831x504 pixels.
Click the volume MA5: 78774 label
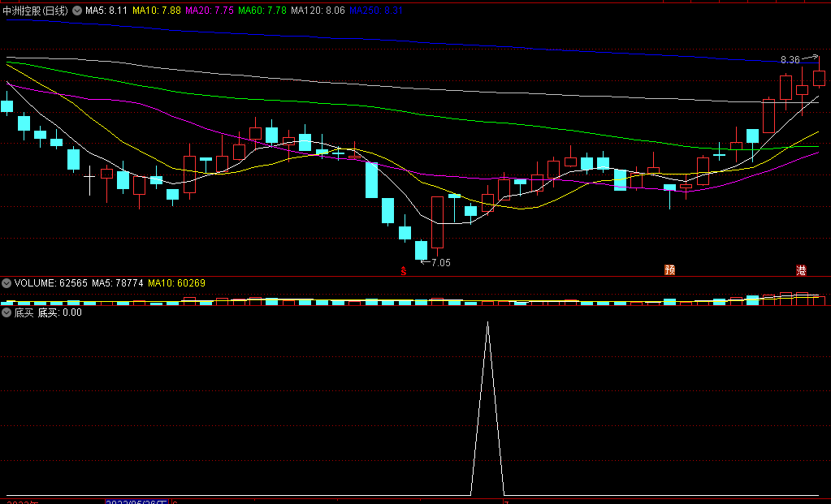click(x=118, y=283)
